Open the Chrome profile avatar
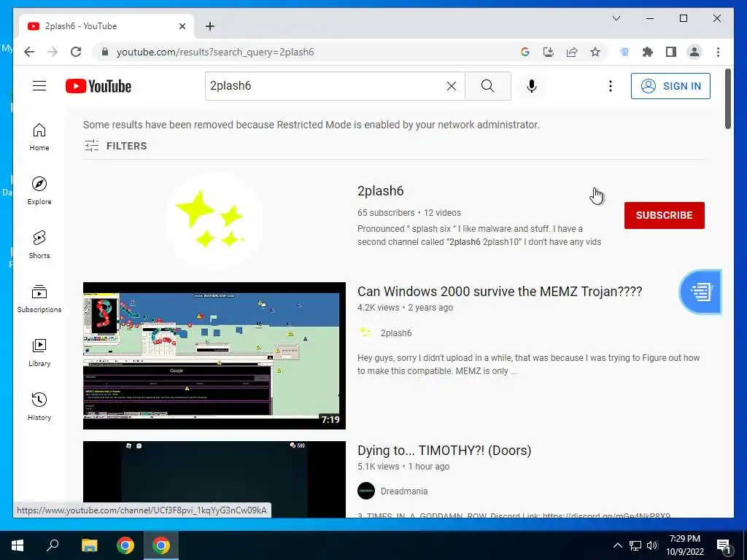 [694, 52]
